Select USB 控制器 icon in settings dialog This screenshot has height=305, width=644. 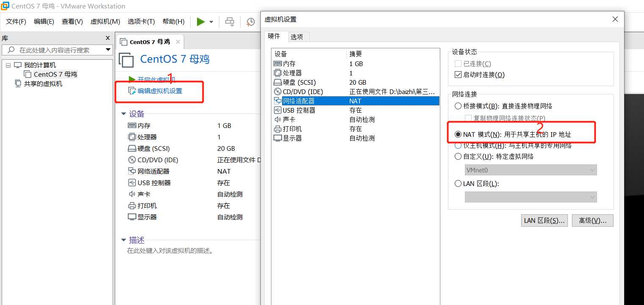[278, 110]
